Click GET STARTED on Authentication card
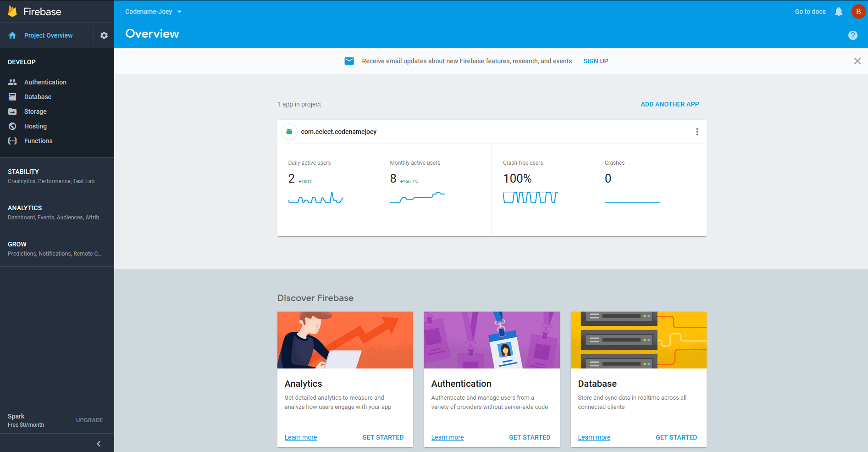This screenshot has height=452, width=868. tap(530, 437)
